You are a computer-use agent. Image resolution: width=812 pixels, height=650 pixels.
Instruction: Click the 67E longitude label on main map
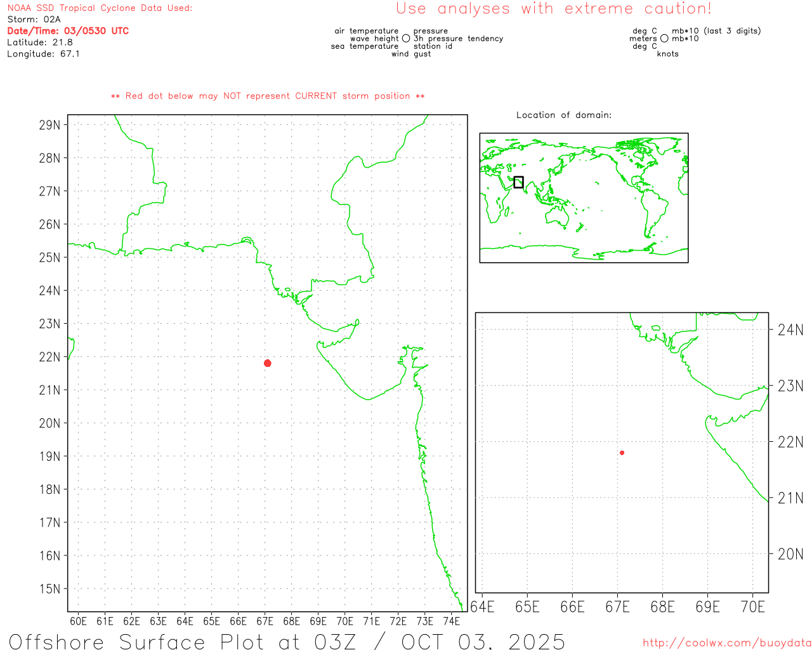(x=265, y=621)
